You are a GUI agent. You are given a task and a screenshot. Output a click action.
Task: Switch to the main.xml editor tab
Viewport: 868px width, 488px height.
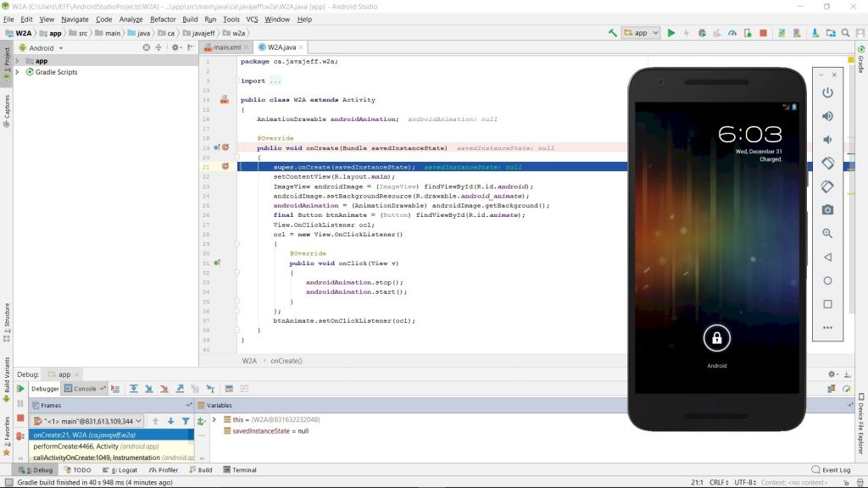pyautogui.click(x=224, y=47)
